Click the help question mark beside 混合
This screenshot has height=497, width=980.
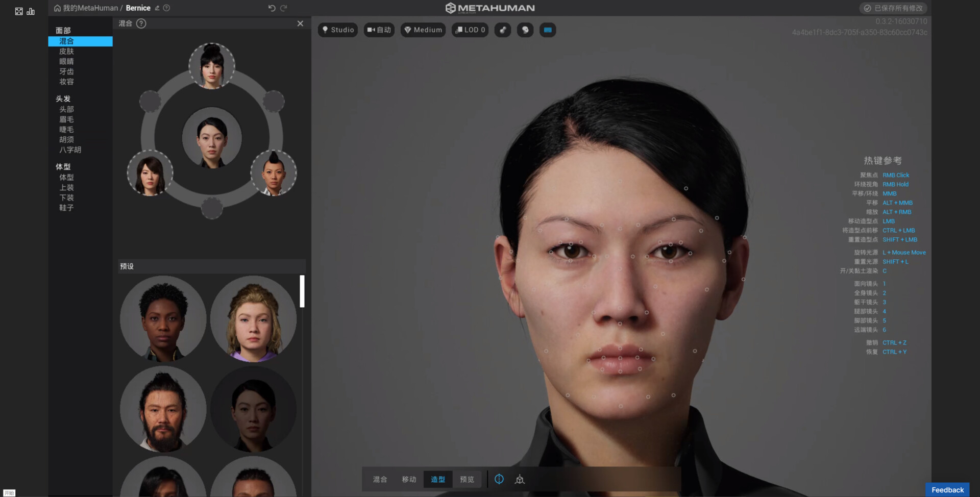point(142,23)
